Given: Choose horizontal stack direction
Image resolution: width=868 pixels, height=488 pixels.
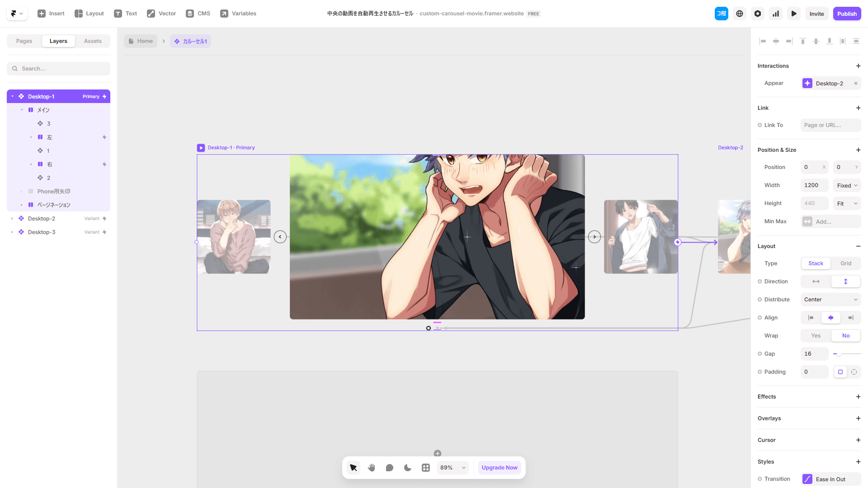Looking at the screenshot, I should pyautogui.click(x=816, y=282).
